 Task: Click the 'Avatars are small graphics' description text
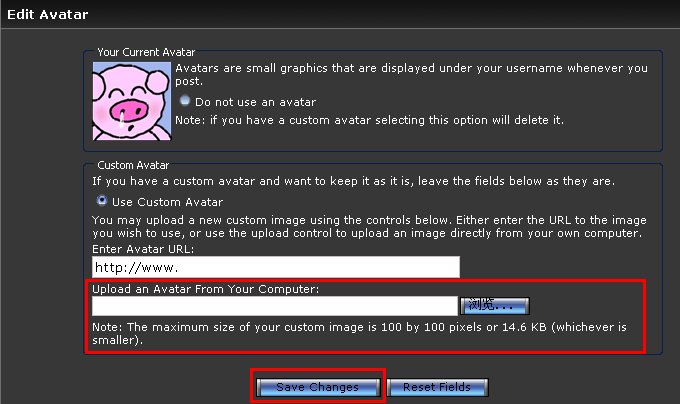coord(412,75)
